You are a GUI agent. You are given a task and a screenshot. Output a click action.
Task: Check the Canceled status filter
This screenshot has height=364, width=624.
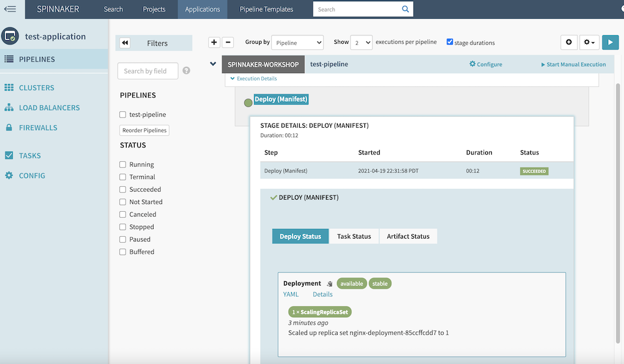122,215
